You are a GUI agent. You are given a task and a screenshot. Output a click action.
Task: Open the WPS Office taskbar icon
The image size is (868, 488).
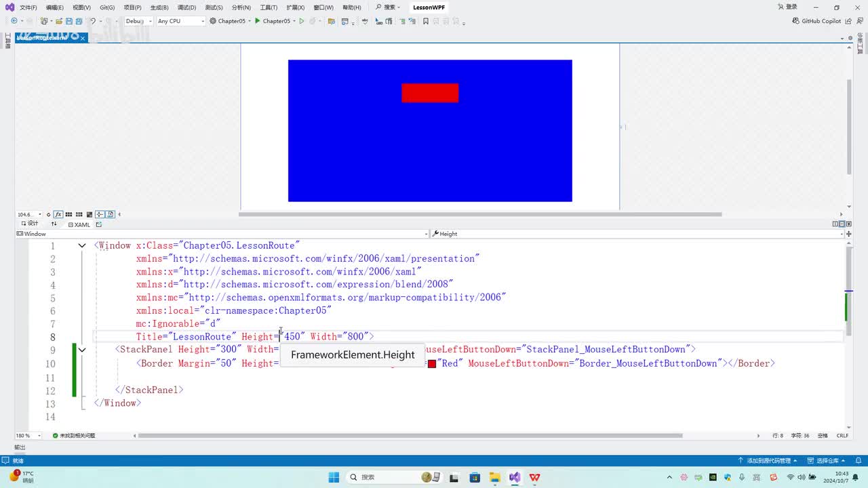534,477
